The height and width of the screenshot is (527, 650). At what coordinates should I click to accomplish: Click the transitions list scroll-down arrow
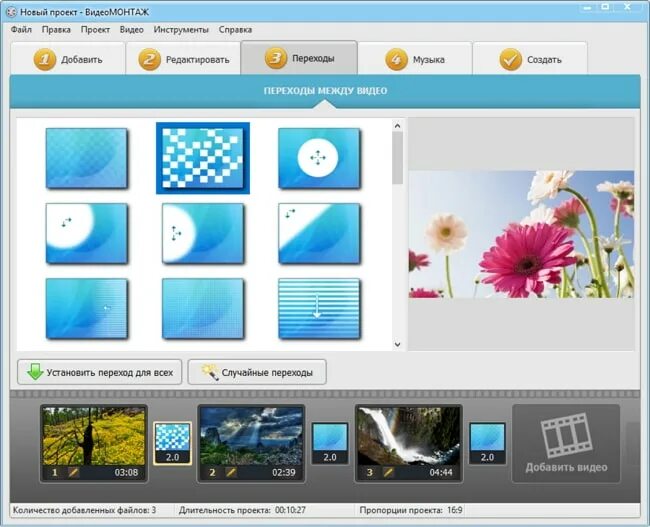(x=398, y=344)
